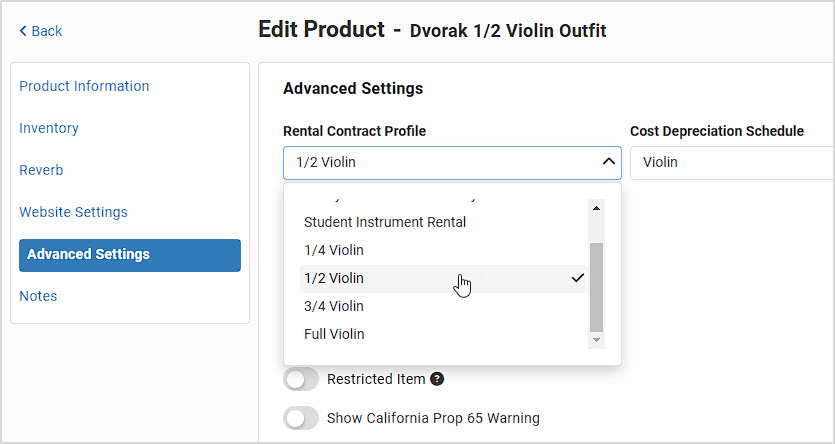Select the Advanced Settings sidebar tab

tap(130, 256)
